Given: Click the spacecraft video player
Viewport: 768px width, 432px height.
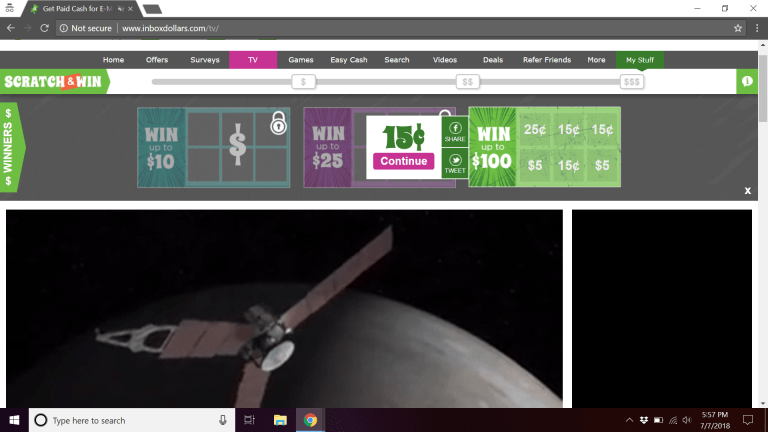Looking at the screenshot, I should 284,309.
